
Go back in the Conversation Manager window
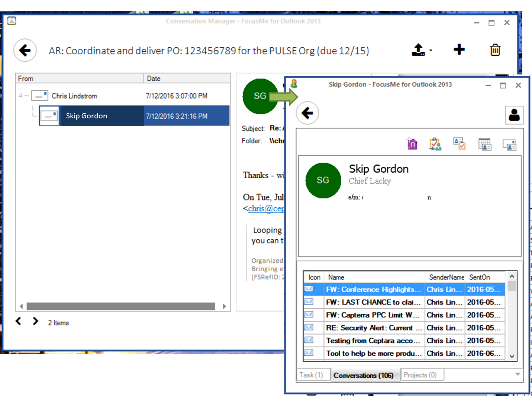25,50
